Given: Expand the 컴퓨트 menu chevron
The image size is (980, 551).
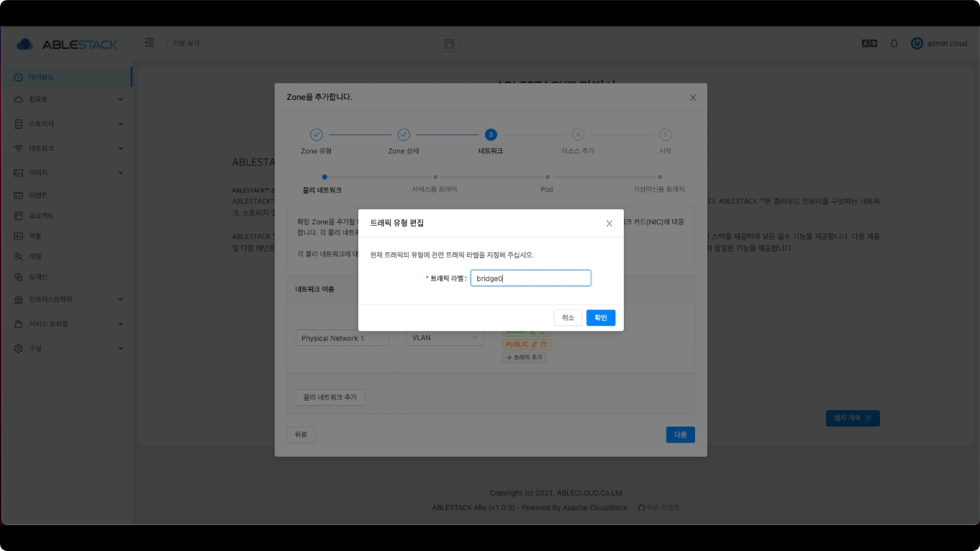Looking at the screenshot, I should pyautogui.click(x=120, y=99).
